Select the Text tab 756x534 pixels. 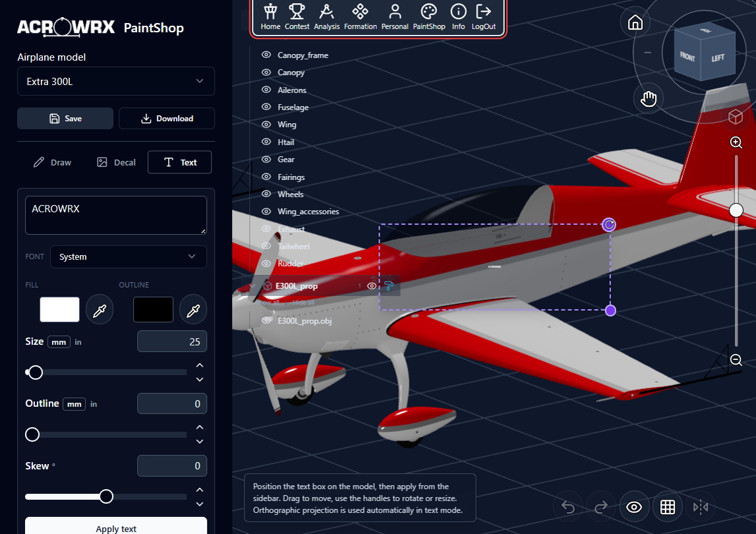coord(180,162)
